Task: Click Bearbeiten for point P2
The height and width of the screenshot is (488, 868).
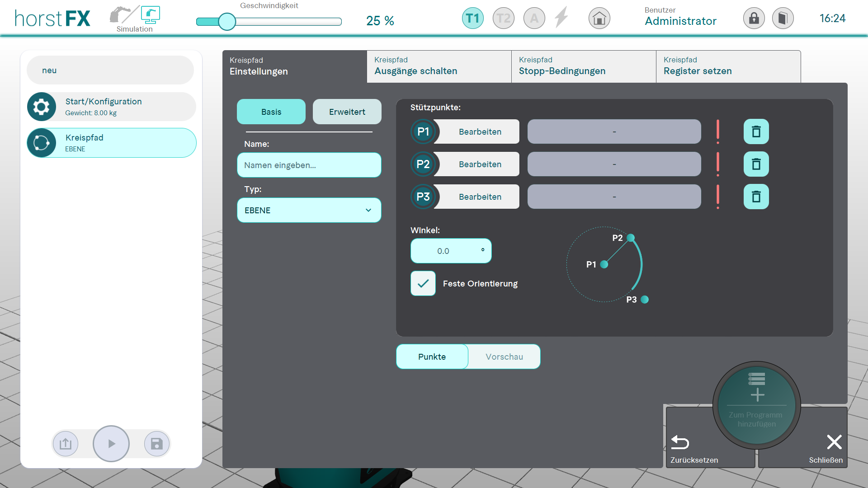Action: (x=480, y=164)
